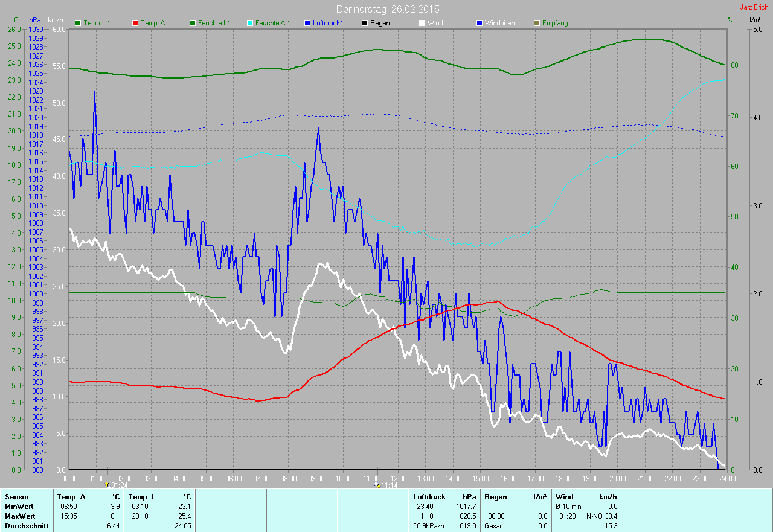The height and width of the screenshot is (532, 773).
Task: Select the Luftdruck legend label
Action: coord(328,23)
